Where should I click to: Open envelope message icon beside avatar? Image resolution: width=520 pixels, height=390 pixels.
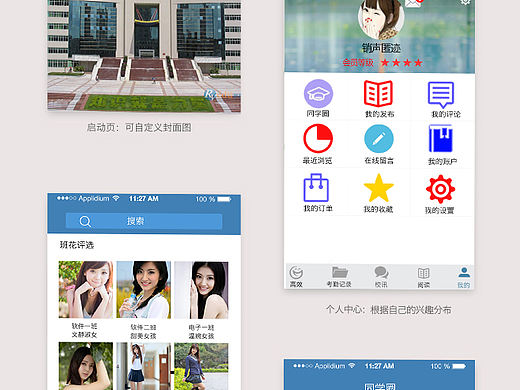413,3
